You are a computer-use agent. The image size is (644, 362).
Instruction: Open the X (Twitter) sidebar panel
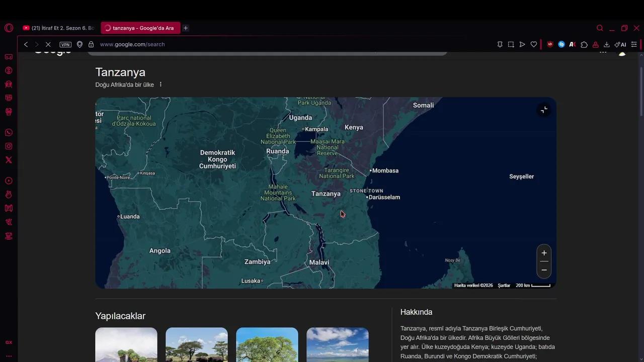click(9, 160)
